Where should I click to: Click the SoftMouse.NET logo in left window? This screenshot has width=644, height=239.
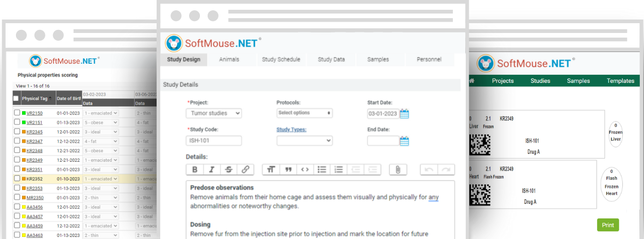64,61
